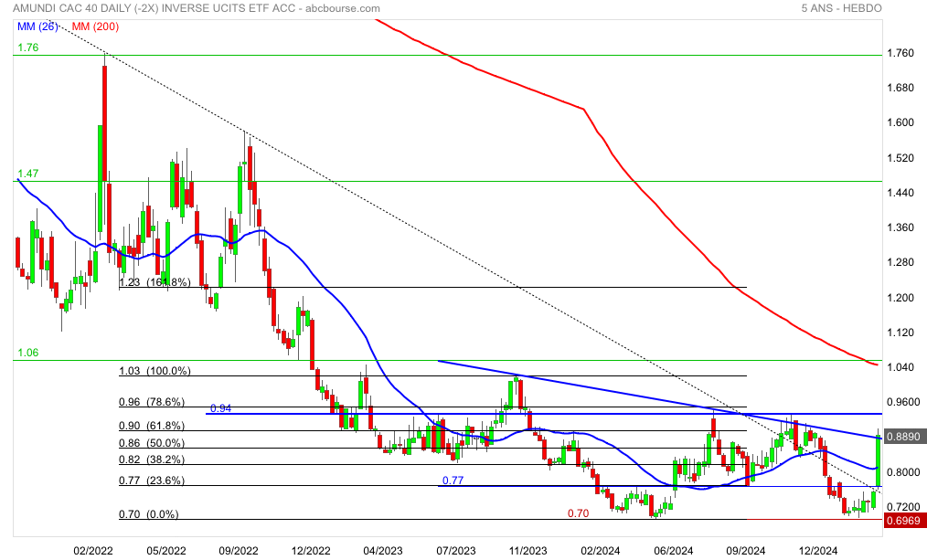Click the '1.760' price axis value

pos(900,53)
